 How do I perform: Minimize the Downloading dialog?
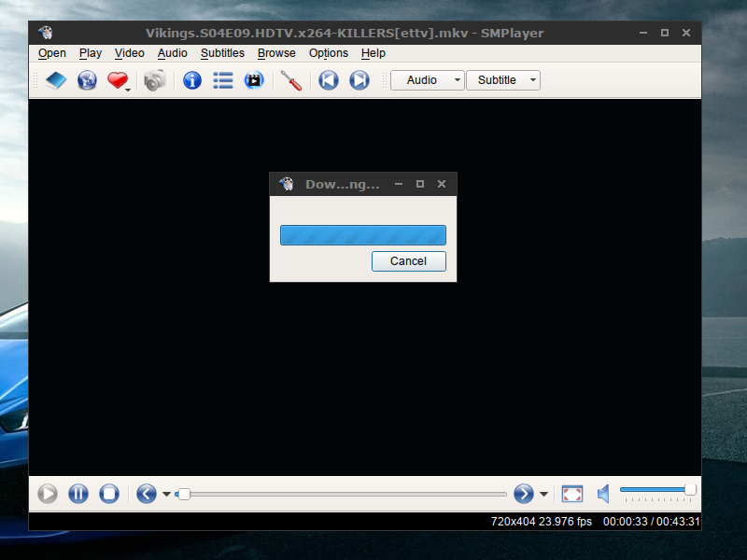tap(399, 184)
